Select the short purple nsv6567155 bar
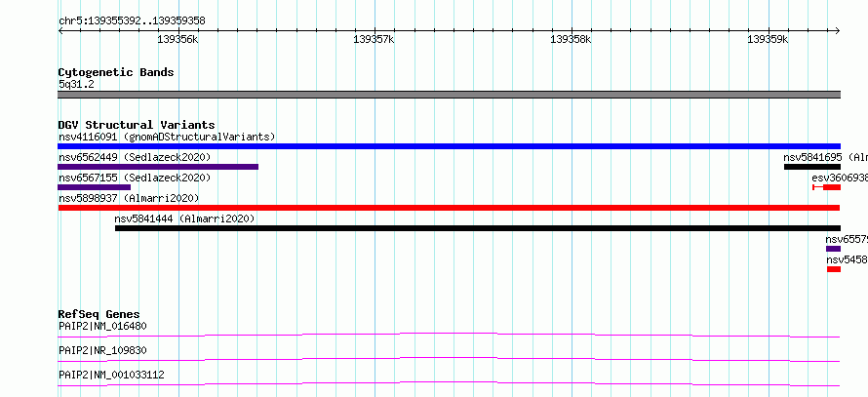Screen dimensions: 868x397 [x=94, y=187]
